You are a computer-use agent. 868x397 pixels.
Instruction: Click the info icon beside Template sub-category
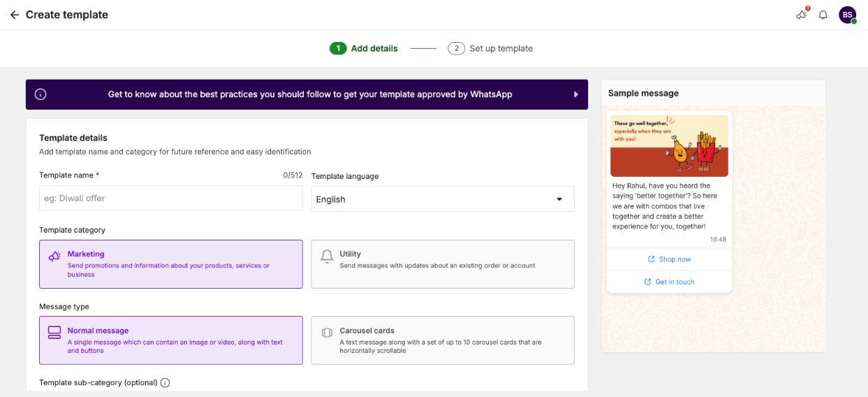pos(165,383)
